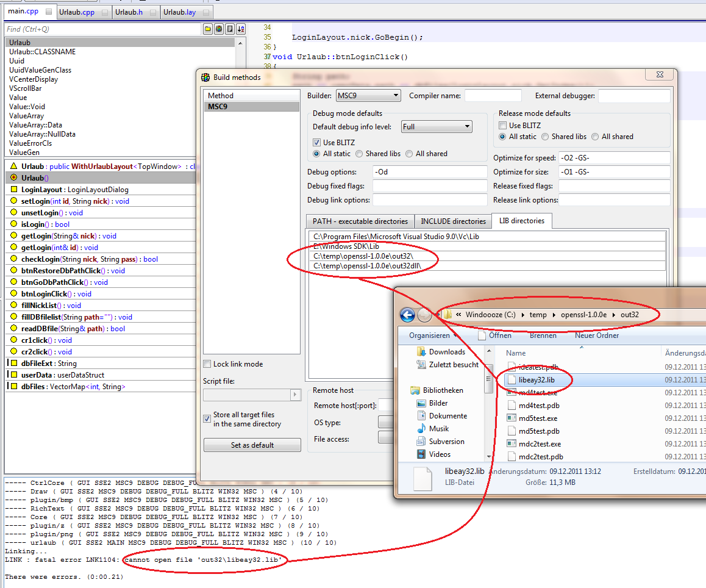The height and width of the screenshot is (588, 706).
Task: Open the Downloads folder in Explorer sidebar
Action: (x=447, y=352)
